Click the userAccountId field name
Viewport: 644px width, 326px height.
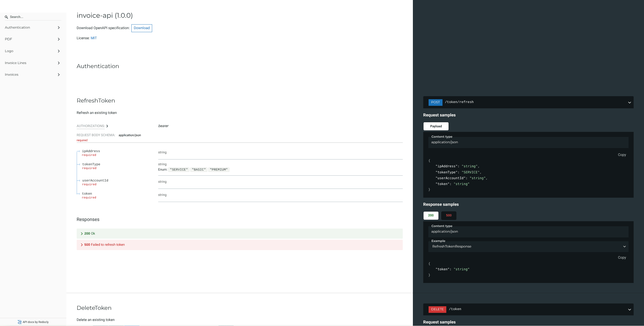95,180
